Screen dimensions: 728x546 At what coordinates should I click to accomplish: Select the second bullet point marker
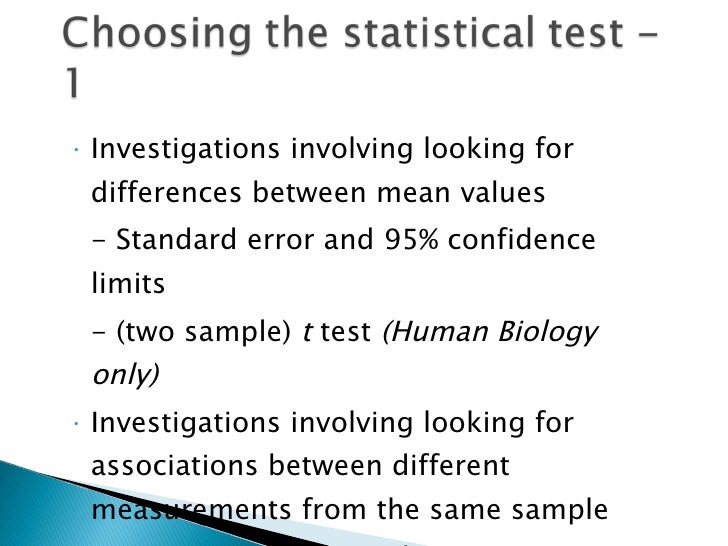point(76,423)
